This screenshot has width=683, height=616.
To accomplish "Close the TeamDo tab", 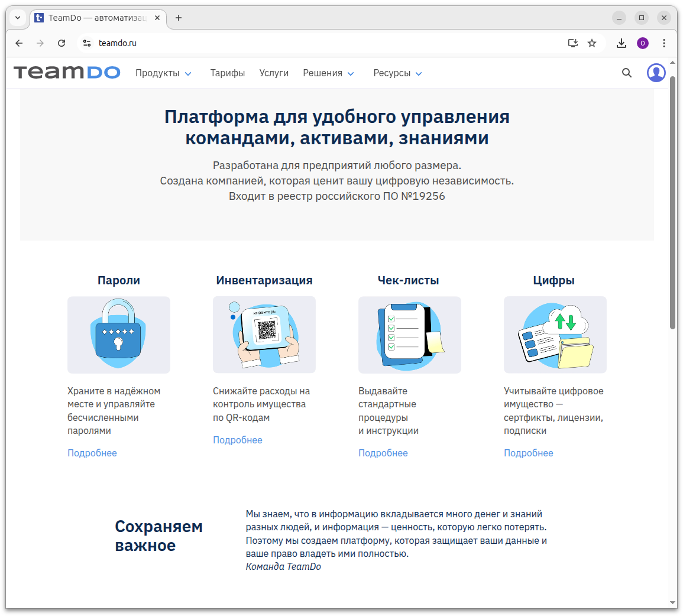I will 157,18.
